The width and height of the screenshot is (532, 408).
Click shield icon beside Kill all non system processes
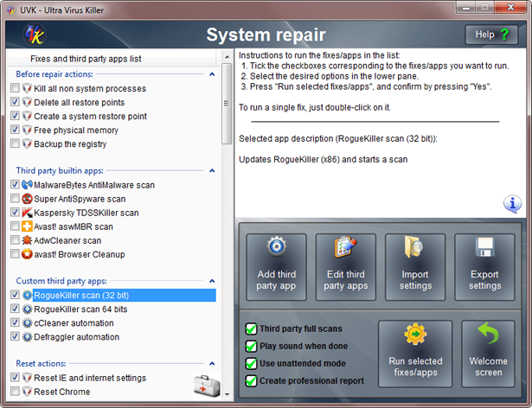pyautogui.click(x=27, y=88)
